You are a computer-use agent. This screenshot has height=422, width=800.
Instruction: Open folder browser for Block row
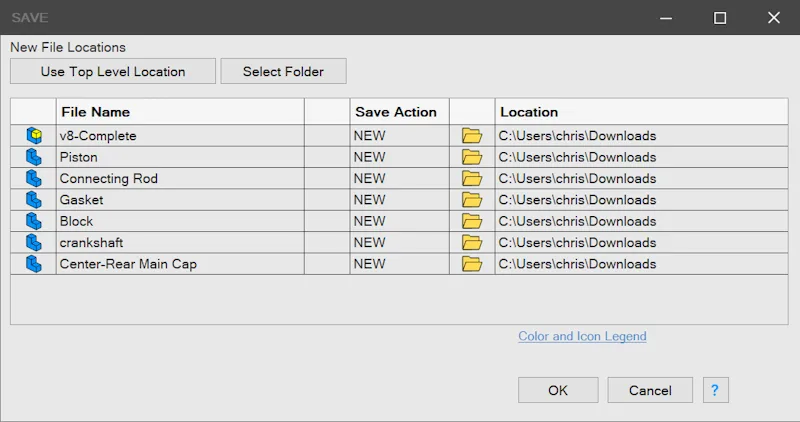click(x=472, y=221)
